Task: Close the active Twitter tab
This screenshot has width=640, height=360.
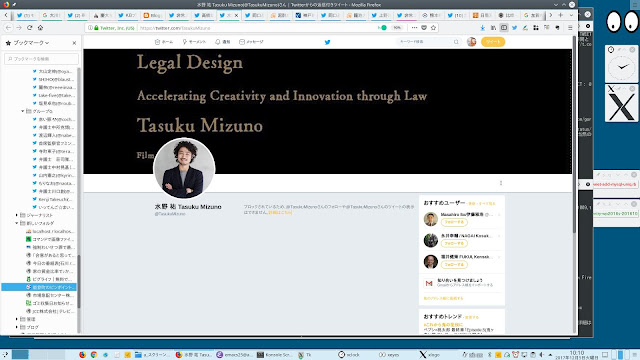Action: pos(236,15)
